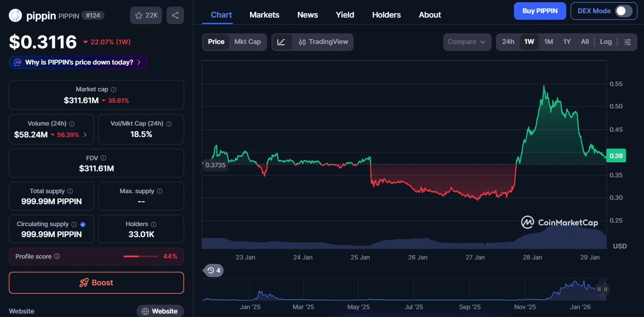The image size is (644, 317).
Task: Click the history events badge showing 4
Action: click(x=213, y=270)
